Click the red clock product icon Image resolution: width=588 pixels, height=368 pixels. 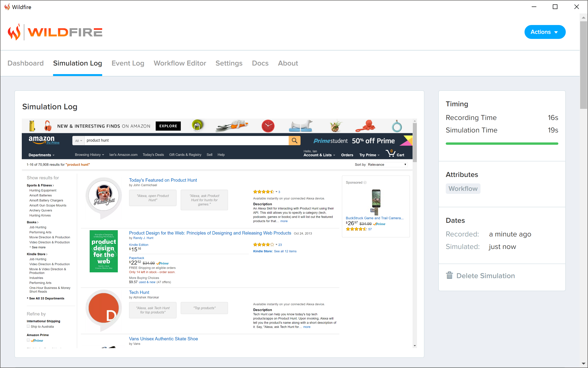point(268,126)
